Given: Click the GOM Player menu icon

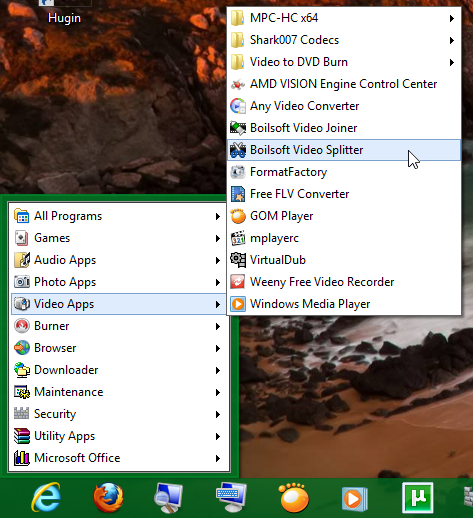Looking at the screenshot, I should 238,216.
